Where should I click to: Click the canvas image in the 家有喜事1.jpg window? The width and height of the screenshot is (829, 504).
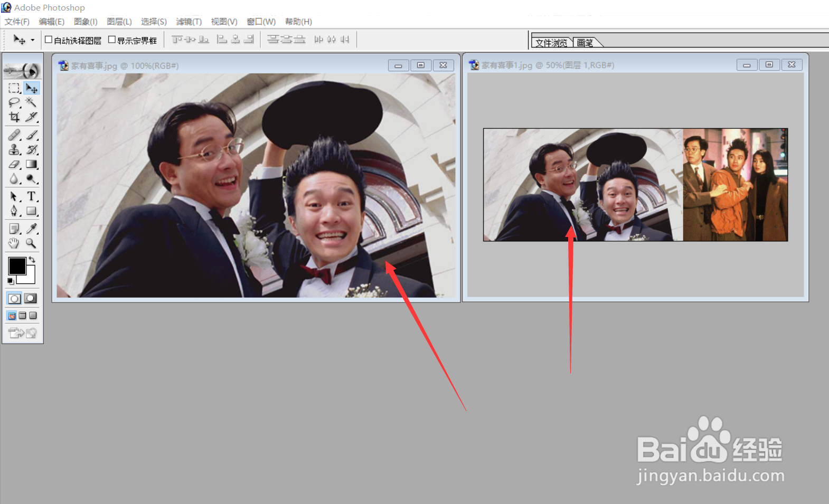635,185
